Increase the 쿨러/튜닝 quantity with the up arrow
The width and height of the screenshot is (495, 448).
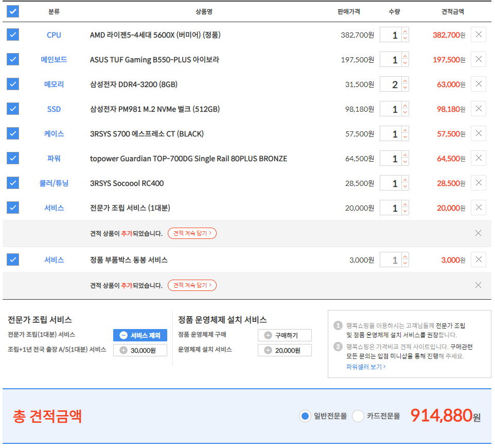405,179
